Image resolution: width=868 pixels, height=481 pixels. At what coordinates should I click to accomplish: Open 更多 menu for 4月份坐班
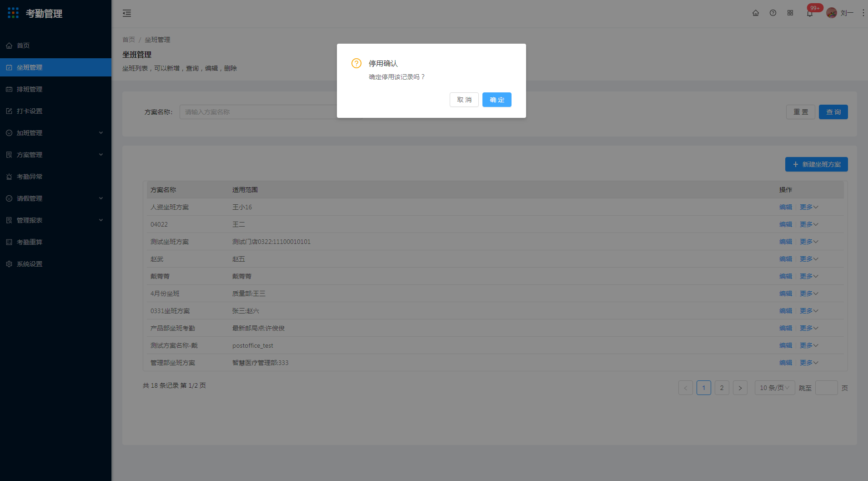(x=809, y=294)
